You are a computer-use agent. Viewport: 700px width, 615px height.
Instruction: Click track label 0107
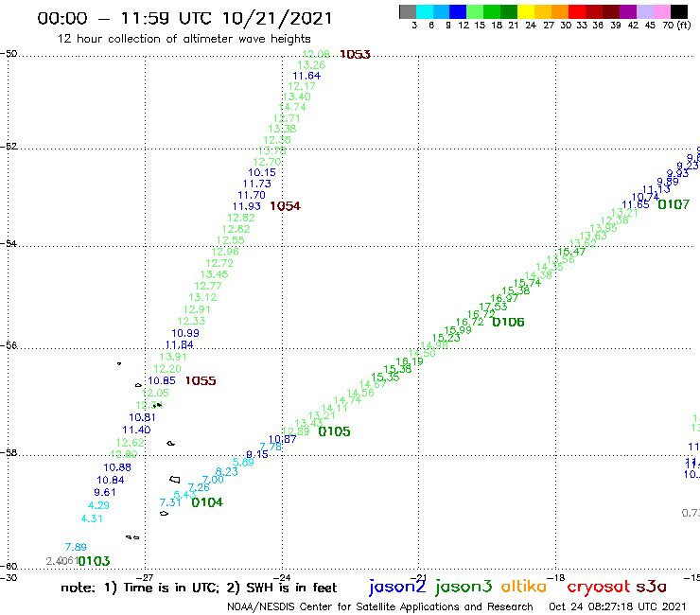674,205
